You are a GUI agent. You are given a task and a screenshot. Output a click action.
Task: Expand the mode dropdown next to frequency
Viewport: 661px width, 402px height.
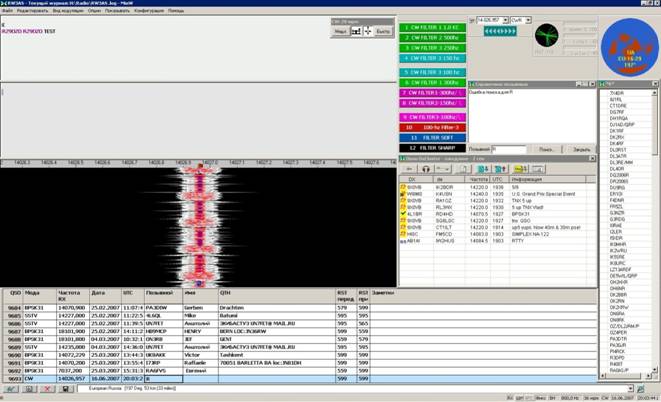click(x=528, y=20)
